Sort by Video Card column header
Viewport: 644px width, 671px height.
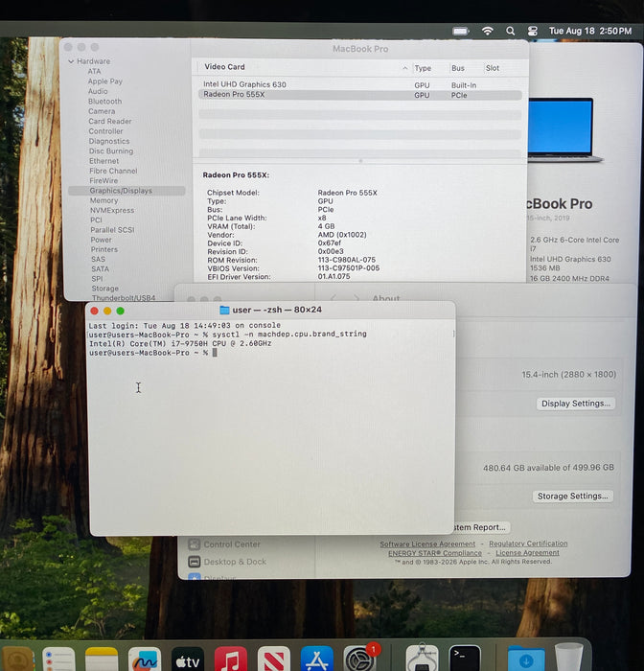[x=224, y=67]
